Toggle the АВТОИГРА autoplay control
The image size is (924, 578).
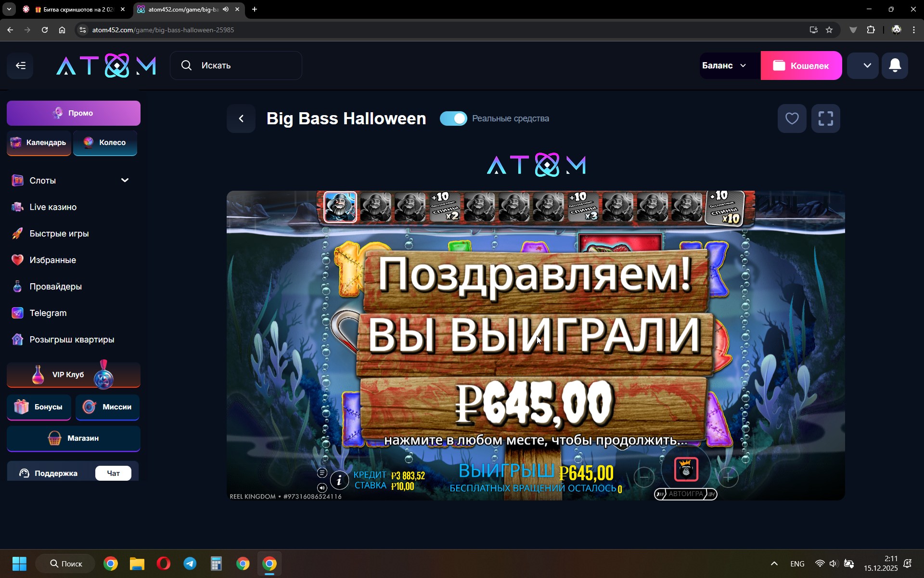point(685,494)
